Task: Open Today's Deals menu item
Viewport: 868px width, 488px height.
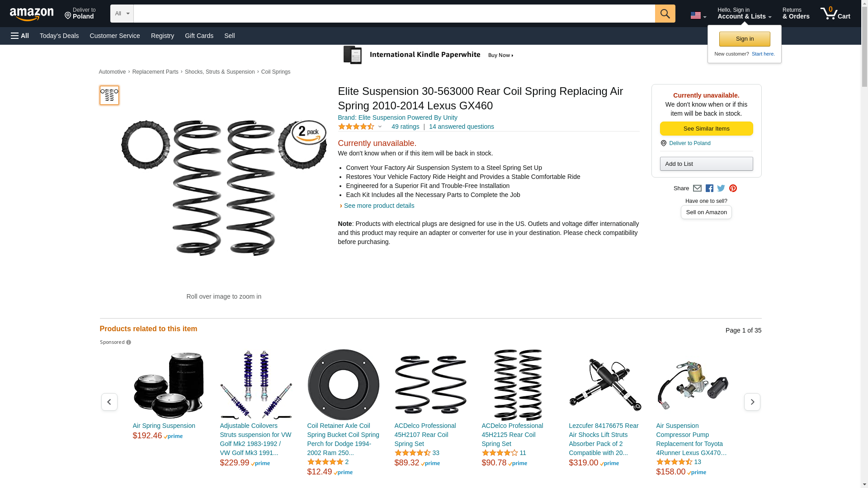Action: [x=59, y=36]
